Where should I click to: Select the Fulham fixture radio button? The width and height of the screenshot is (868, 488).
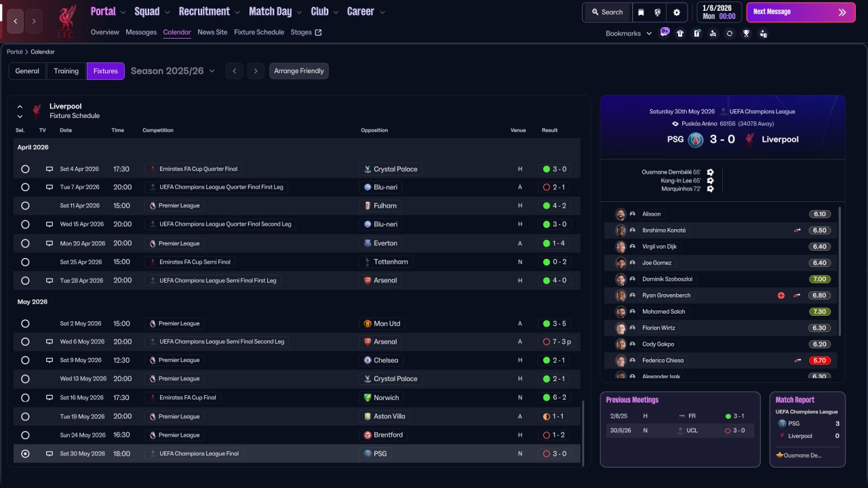(x=25, y=206)
